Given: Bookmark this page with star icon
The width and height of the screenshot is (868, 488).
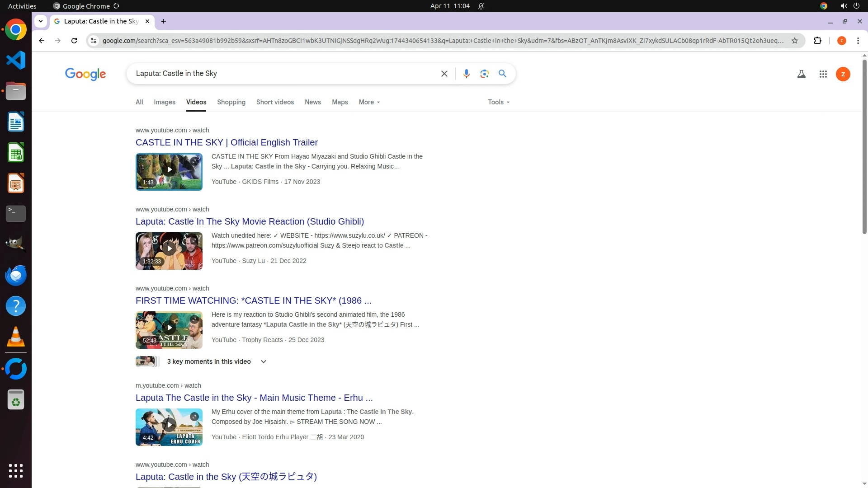Looking at the screenshot, I should [x=794, y=41].
